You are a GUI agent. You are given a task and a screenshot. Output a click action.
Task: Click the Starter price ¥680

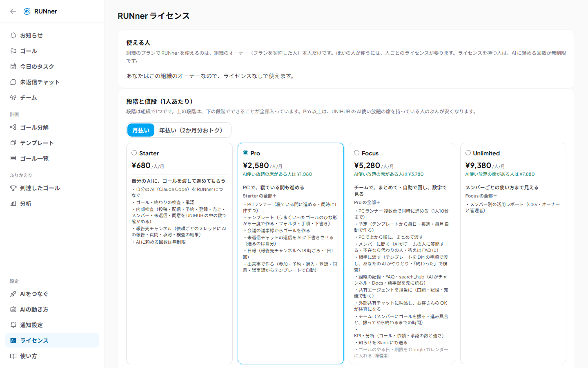[x=141, y=166]
